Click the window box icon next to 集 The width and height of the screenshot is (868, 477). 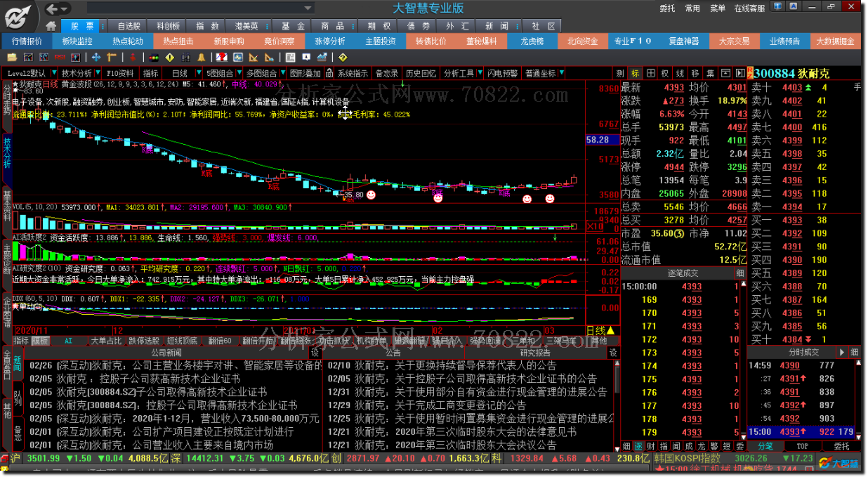click(725, 73)
